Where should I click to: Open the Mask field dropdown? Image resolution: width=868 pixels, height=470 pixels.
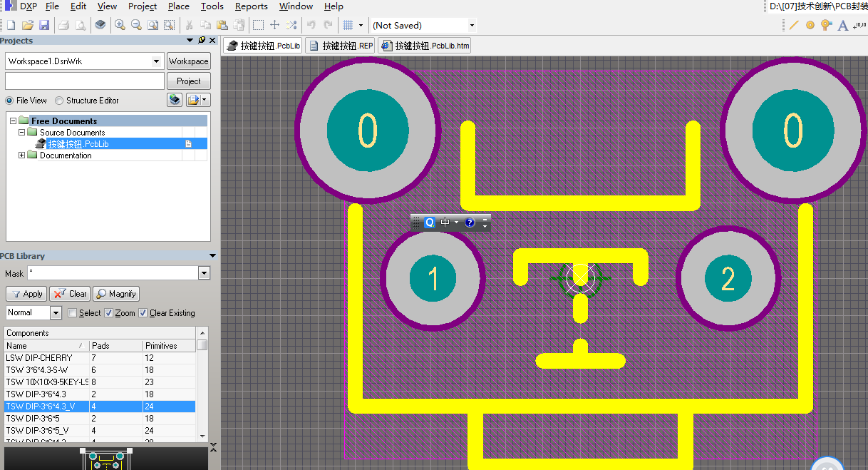pyautogui.click(x=205, y=273)
